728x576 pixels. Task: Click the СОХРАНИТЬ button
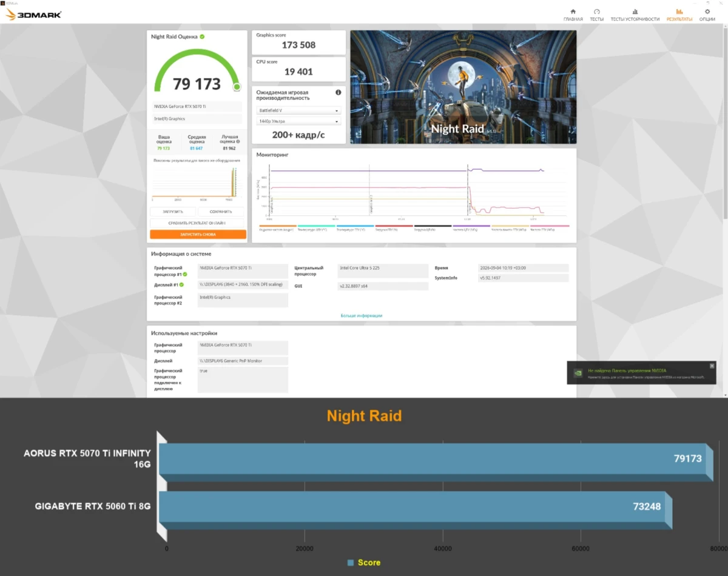point(221,212)
